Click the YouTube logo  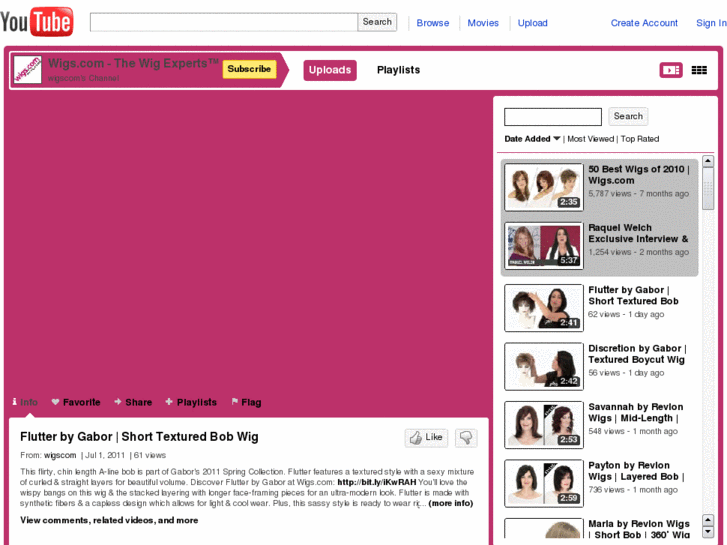[x=37, y=21]
